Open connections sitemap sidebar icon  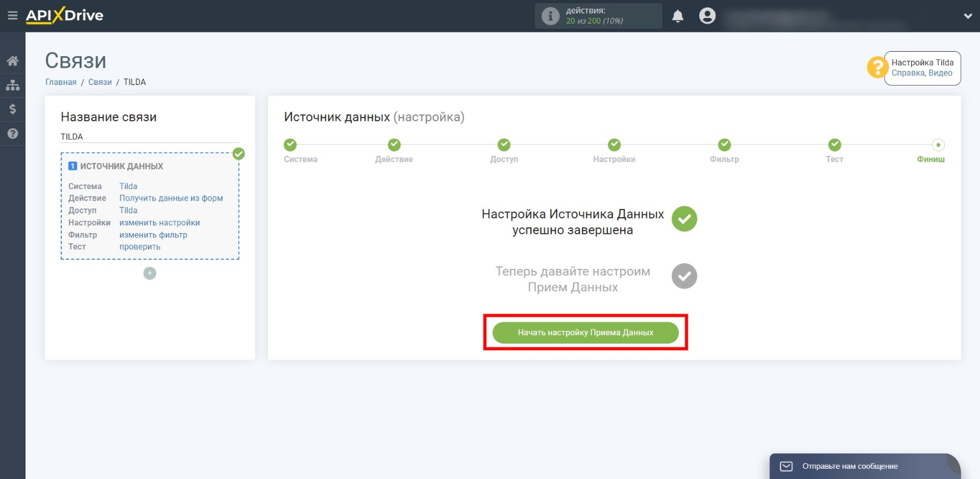12,85
